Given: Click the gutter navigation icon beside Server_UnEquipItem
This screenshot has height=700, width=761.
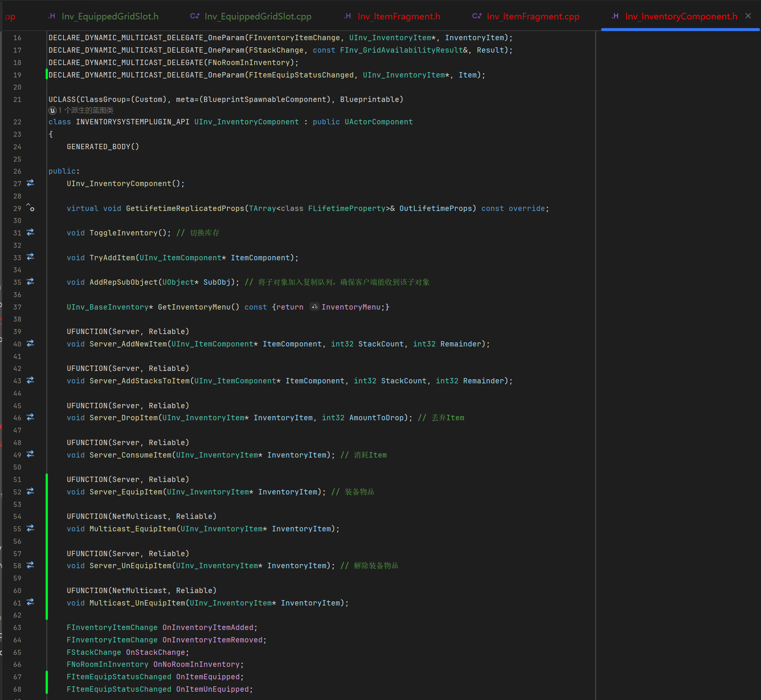Looking at the screenshot, I should point(30,565).
